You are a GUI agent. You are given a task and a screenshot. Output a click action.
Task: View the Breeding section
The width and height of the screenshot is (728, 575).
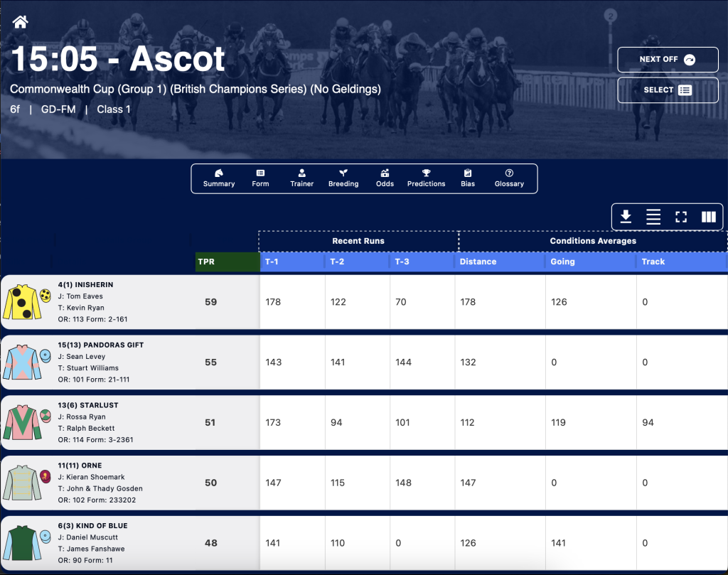(343, 178)
